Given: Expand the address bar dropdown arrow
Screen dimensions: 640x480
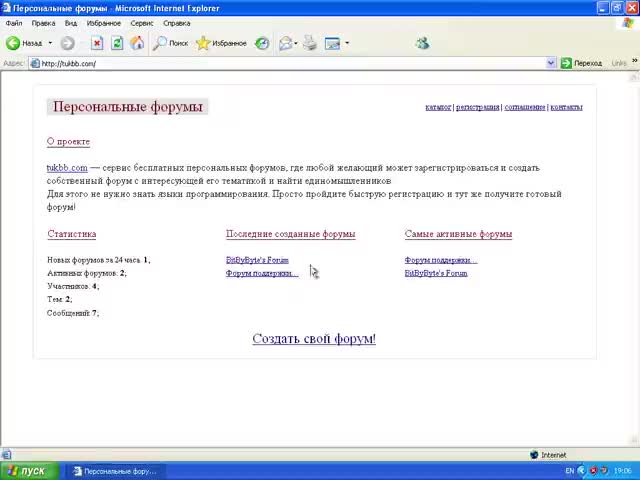Looking at the screenshot, I should 551,63.
